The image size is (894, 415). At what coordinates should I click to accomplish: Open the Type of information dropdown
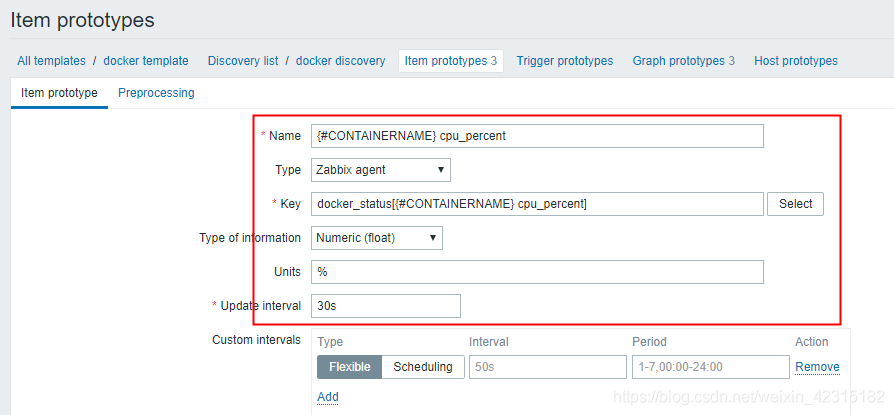pos(377,238)
